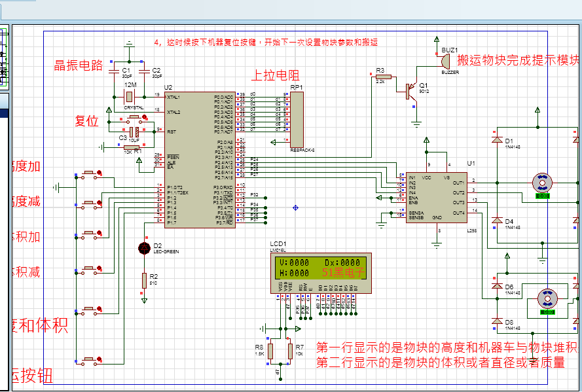Select capacitor C3 10UF
This screenshot has height=392, width=582.
point(134,132)
